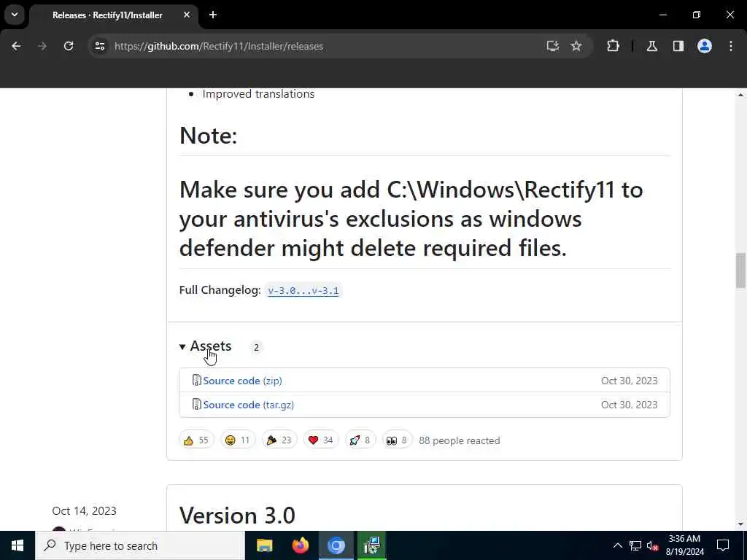Open File Explorer from the taskbar
This screenshot has width=747, height=560.
264,545
